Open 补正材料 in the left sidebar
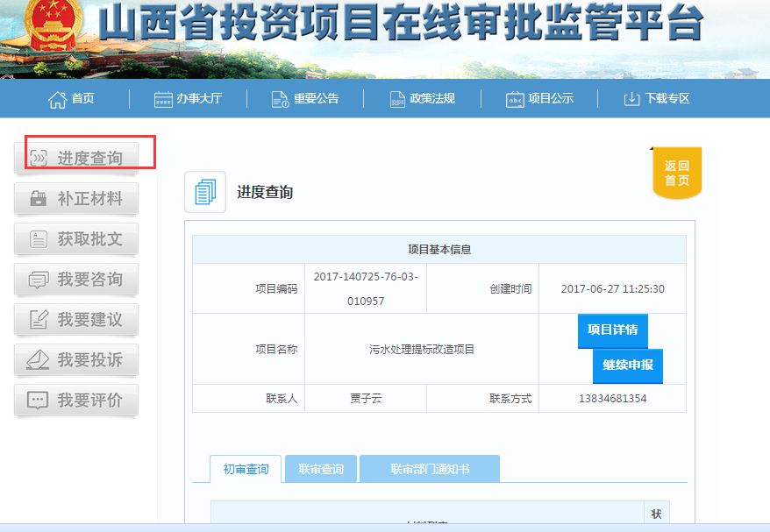The width and height of the screenshot is (770, 532). (77, 199)
